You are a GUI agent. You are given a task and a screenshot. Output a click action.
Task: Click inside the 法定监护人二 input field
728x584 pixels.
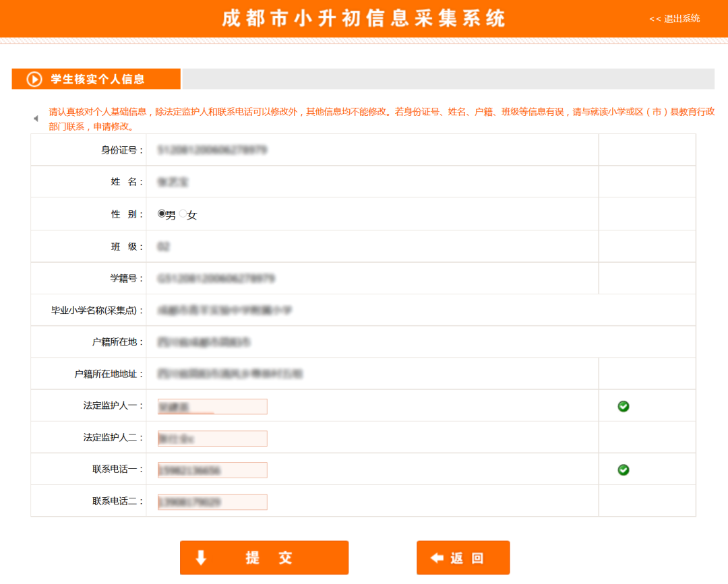[x=212, y=438]
